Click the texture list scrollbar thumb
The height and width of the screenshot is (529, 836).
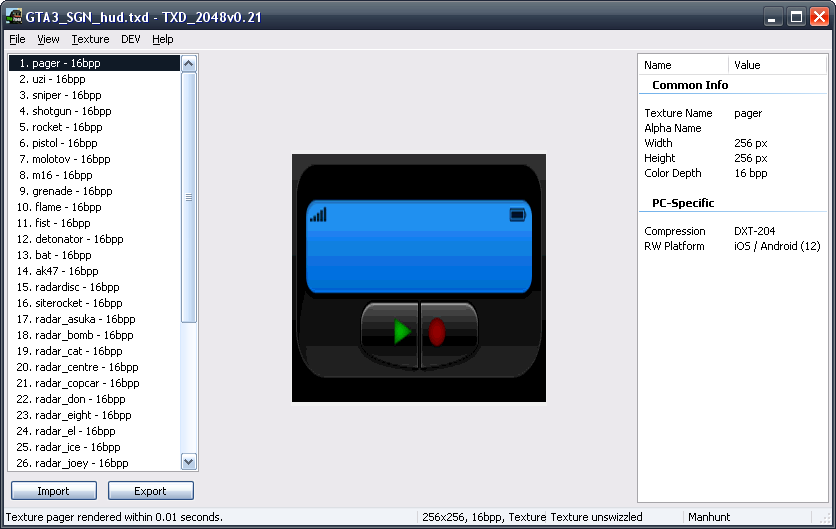click(x=189, y=197)
